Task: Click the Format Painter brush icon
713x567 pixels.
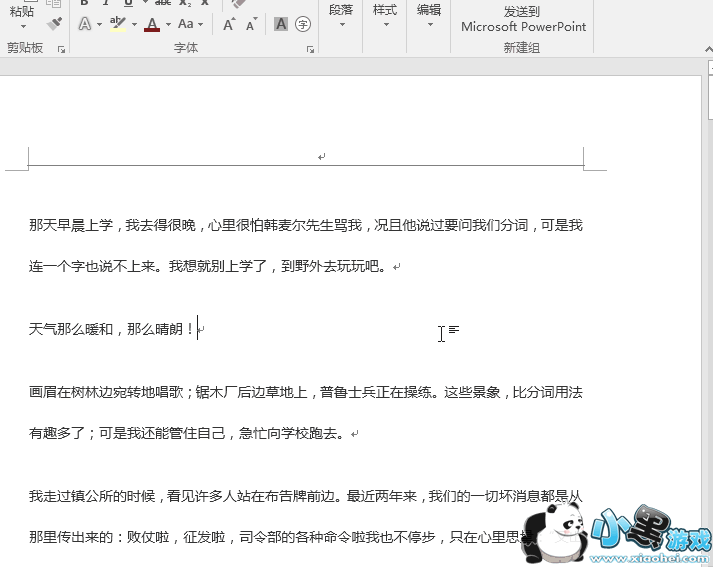Action: pyautogui.click(x=54, y=24)
